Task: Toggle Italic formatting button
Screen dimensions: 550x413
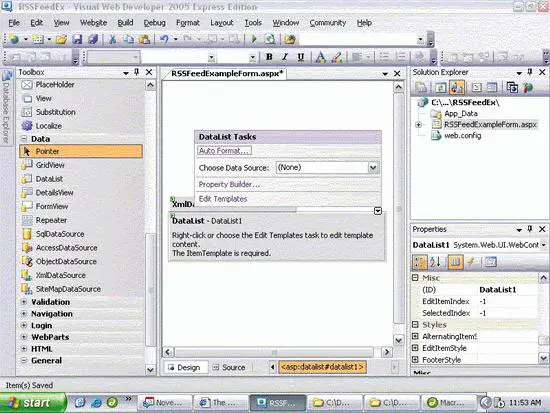Action: (285, 57)
